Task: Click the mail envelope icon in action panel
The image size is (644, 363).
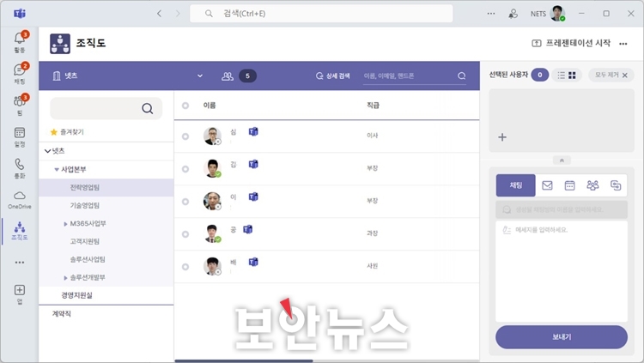Action: pyautogui.click(x=547, y=185)
